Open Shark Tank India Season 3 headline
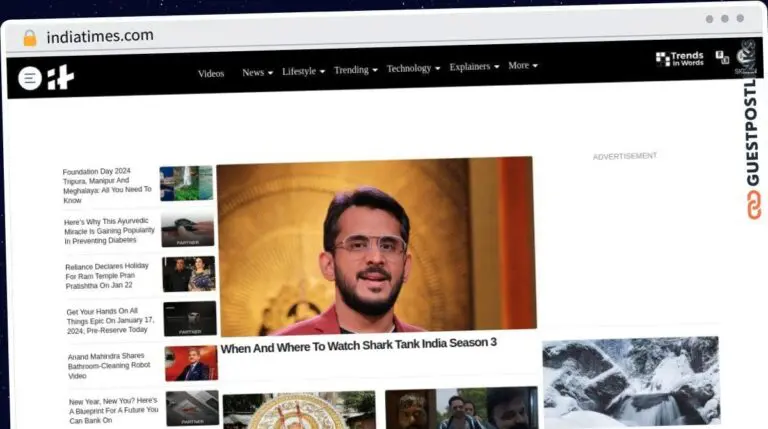 (359, 346)
